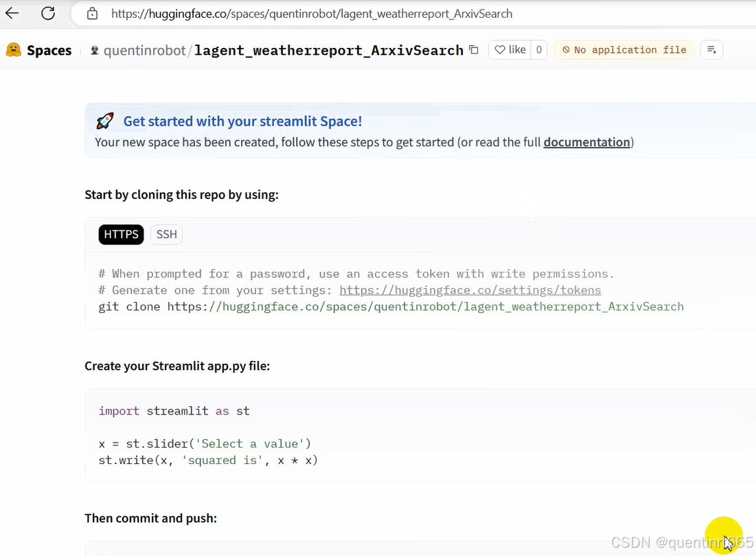
Task: Open the space menu with the lines icon
Action: [711, 49]
